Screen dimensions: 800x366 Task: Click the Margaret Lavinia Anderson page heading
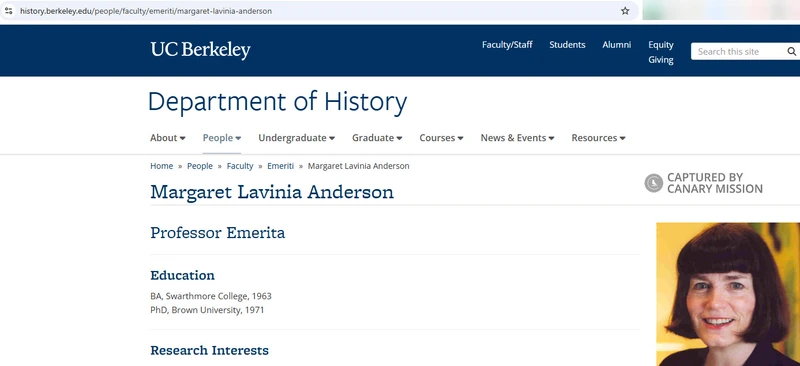272,192
